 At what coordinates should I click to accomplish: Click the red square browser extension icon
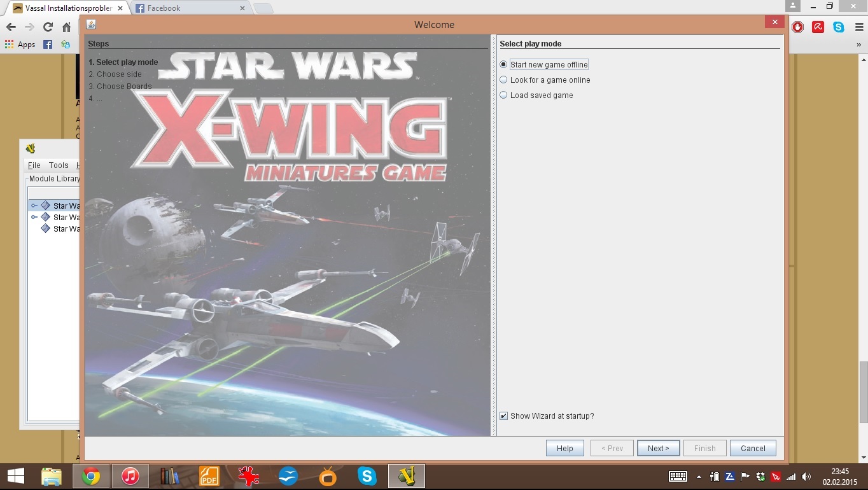[818, 27]
